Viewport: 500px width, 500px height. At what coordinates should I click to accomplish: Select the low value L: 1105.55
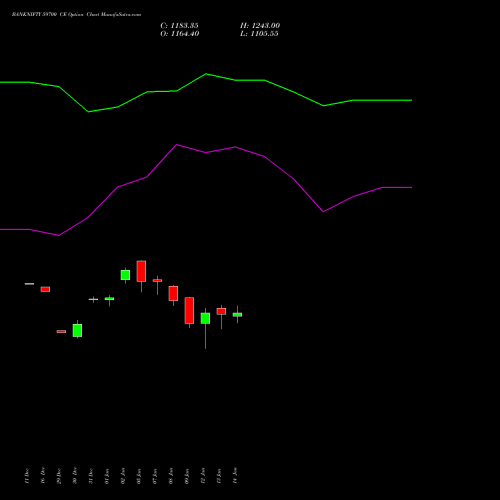click(259, 34)
